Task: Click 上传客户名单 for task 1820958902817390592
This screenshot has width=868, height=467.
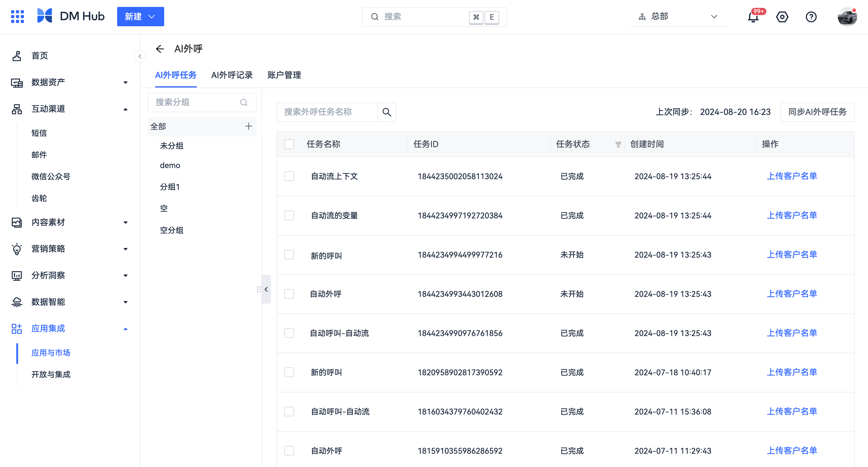Action: coord(792,372)
